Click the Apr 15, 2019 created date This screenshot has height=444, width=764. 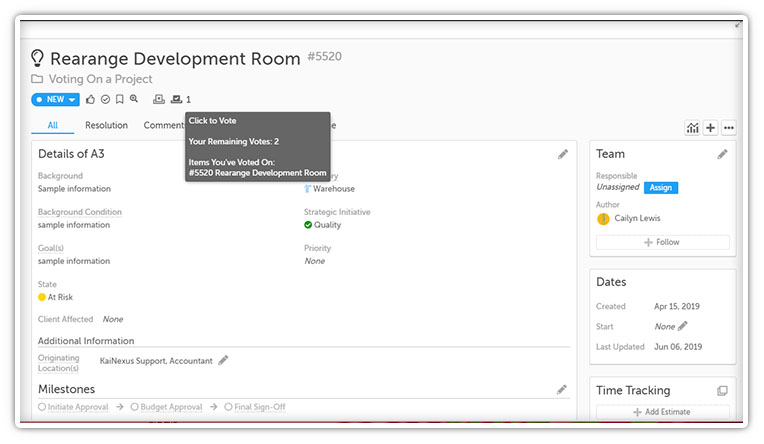point(677,307)
